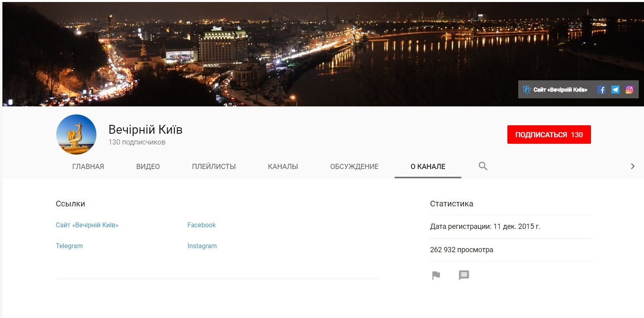Click the channel avatar image
The width and height of the screenshot is (644, 318).
pyautogui.click(x=76, y=135)
